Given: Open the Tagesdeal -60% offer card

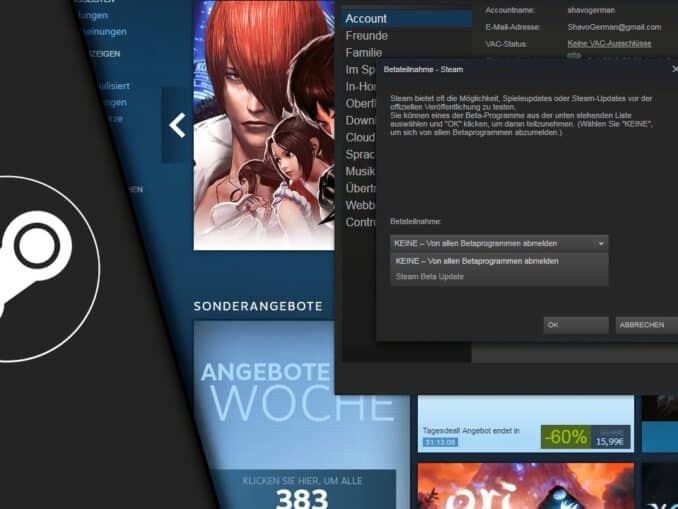Looking at the screenshot, I should coord(526,424).
